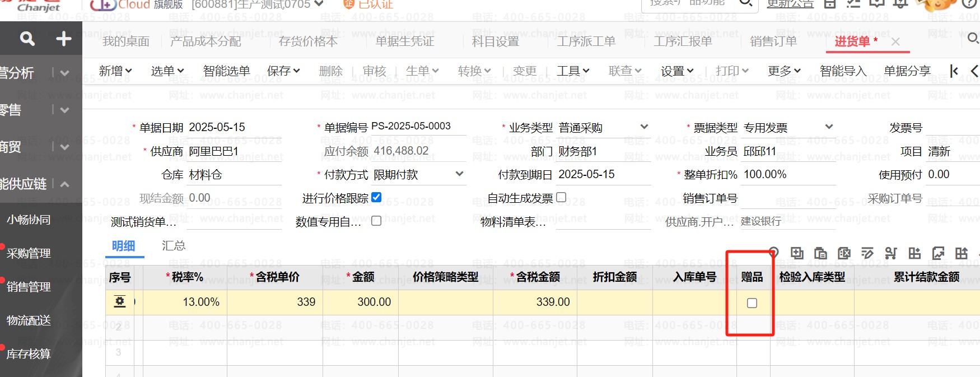
Task: Open the 更新公告 link
Action: [790, 4]
